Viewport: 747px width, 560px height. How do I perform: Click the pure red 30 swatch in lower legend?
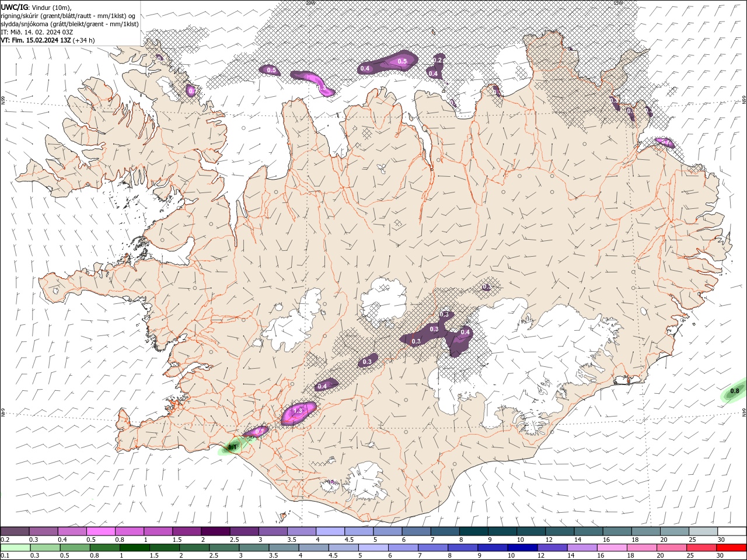(732, 548)
